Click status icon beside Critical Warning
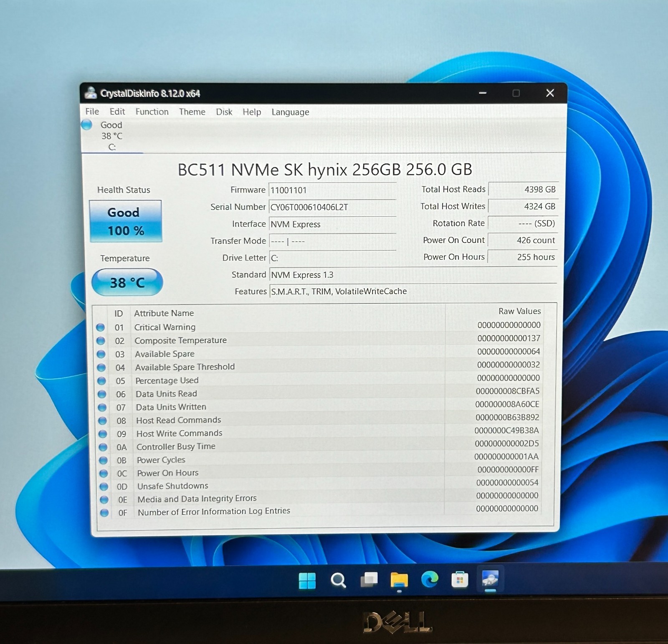 (x=100, y=327)
